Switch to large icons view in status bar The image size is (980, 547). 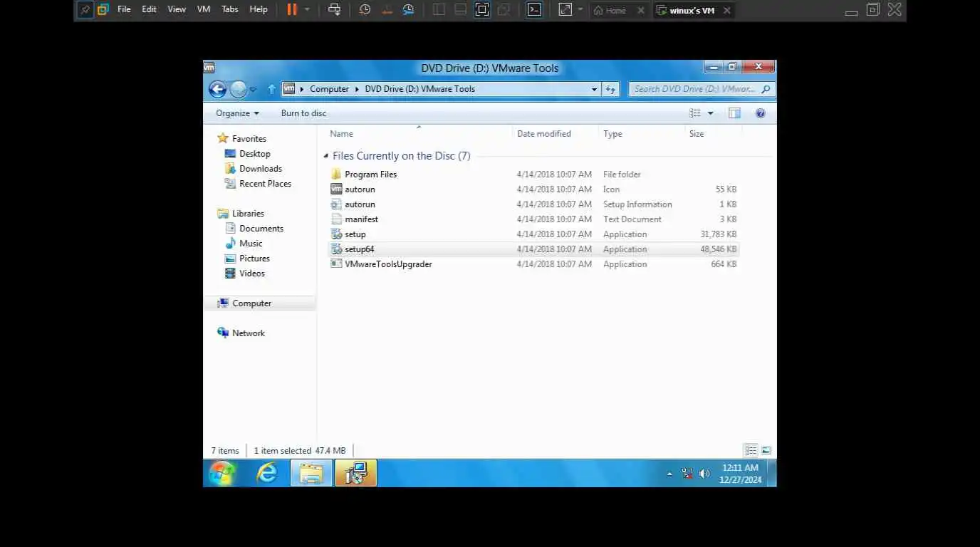(x=766, y=450)
